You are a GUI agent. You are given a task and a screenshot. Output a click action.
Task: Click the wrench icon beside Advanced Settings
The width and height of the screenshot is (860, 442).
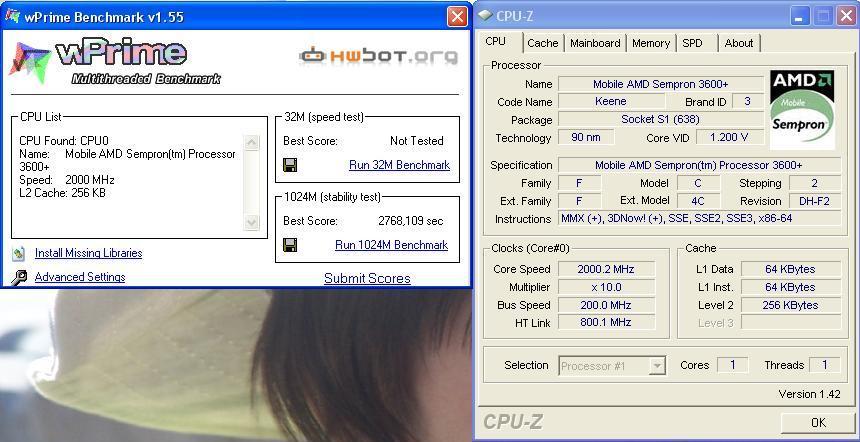click(x=19, y=277)
